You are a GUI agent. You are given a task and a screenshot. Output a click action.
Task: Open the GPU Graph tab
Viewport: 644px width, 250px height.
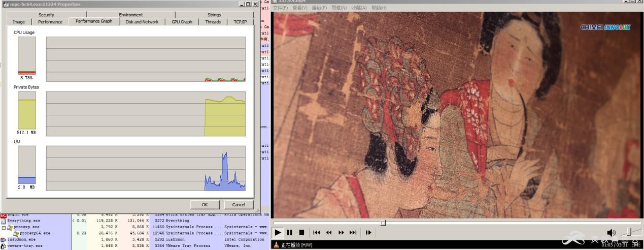tap(182, 22)
